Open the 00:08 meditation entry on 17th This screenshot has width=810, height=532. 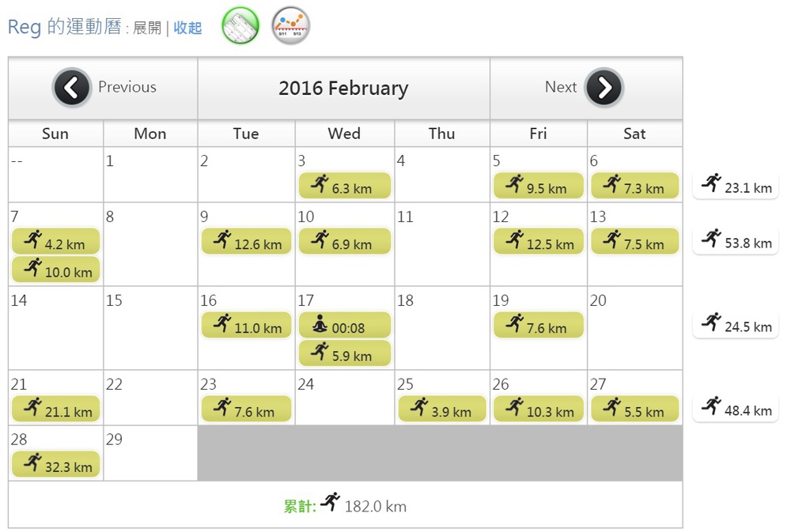[345, 326]
